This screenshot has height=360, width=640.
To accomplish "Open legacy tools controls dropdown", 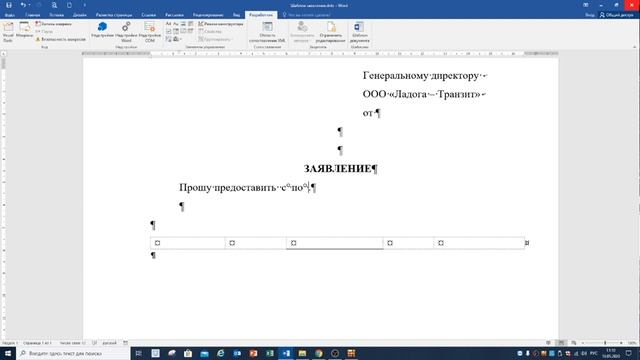I will coord(177,39).
